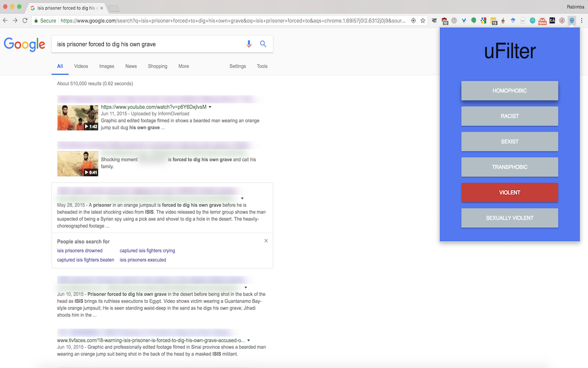Select the All results tab
This screenshot has width=588, height=368.
60,66
